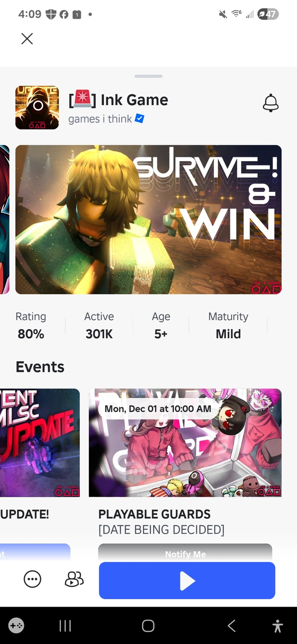
Task: Open the friends group icon
Action: 74,579
